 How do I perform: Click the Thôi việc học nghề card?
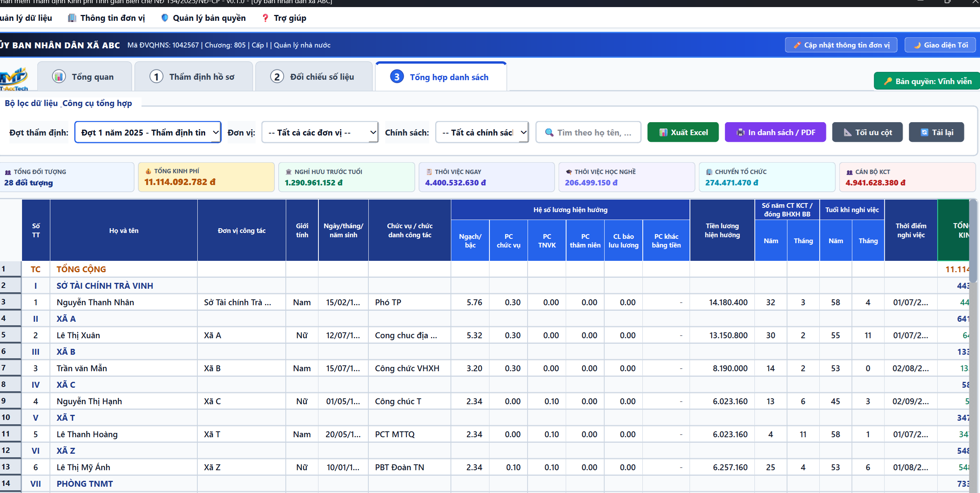627,177
